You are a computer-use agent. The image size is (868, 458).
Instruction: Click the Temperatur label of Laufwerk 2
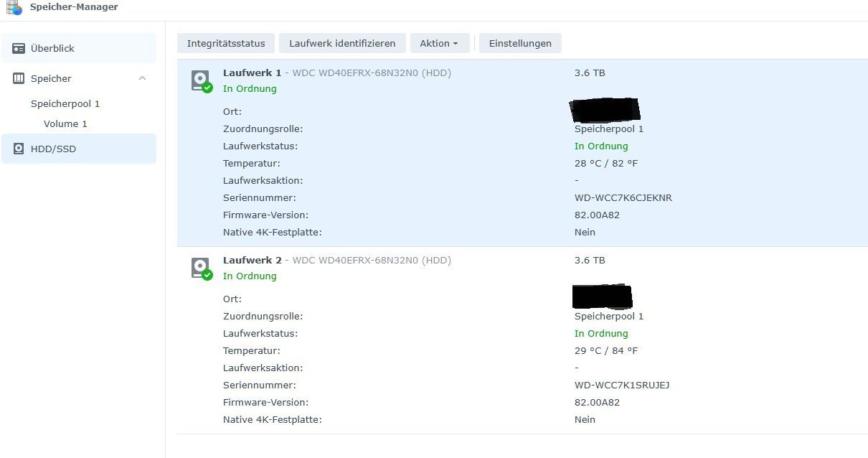(x=252, y=350)
